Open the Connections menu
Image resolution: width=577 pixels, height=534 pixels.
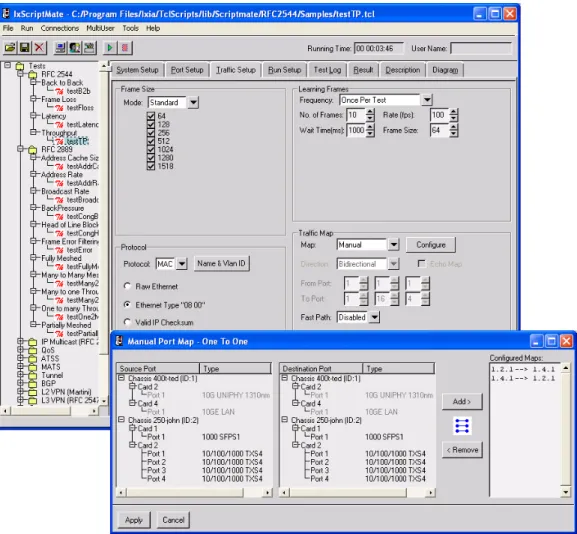pyautogui.click(x=60, y=28)
